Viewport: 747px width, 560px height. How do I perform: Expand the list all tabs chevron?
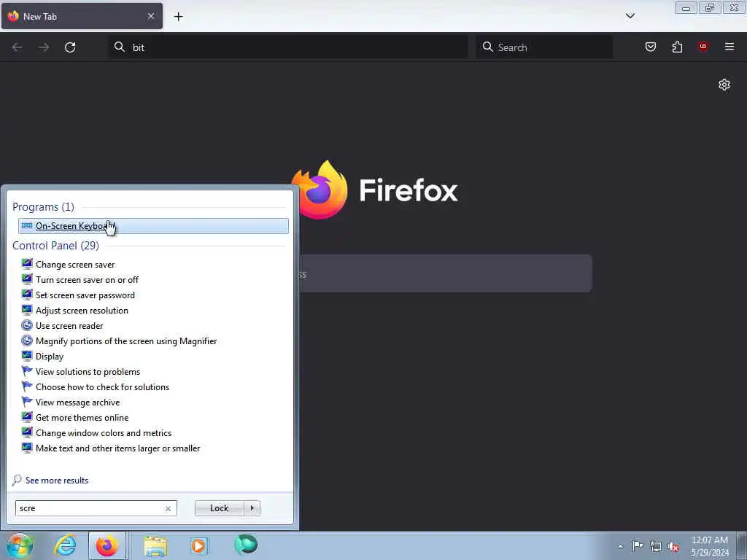630,16
